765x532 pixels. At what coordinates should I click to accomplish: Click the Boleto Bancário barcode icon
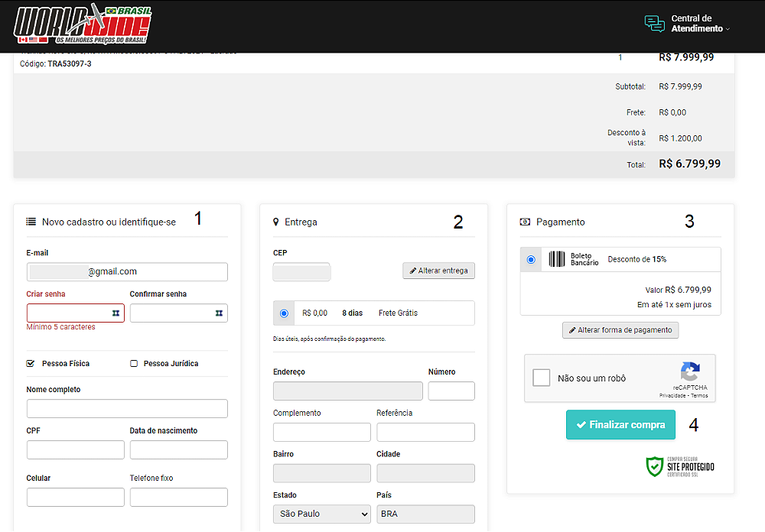[x=557, y=259]
